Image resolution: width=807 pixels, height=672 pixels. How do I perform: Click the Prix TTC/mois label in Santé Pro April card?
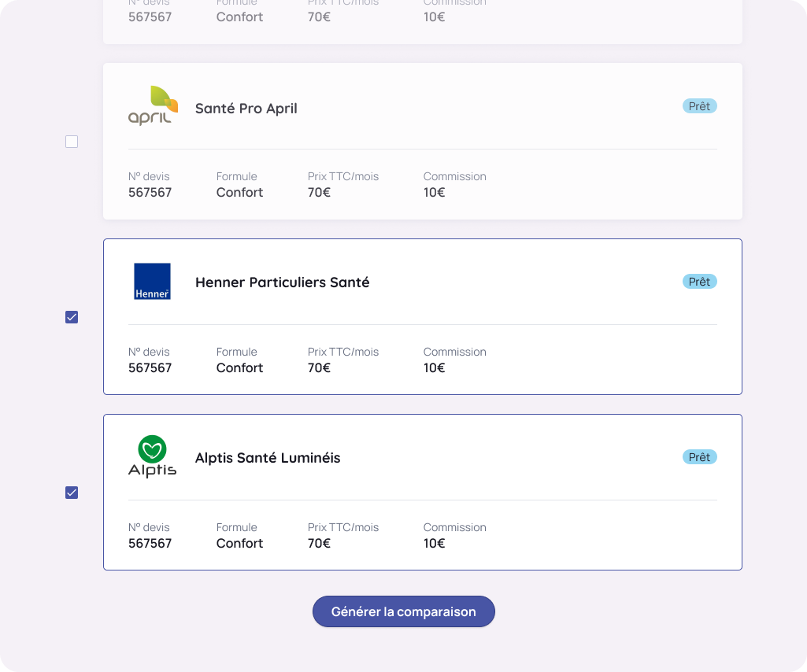click(x=342, y=176)
